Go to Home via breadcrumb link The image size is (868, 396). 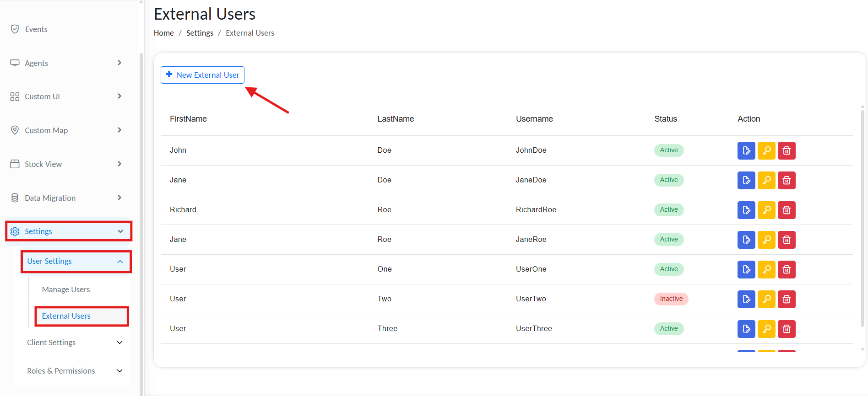163,33
